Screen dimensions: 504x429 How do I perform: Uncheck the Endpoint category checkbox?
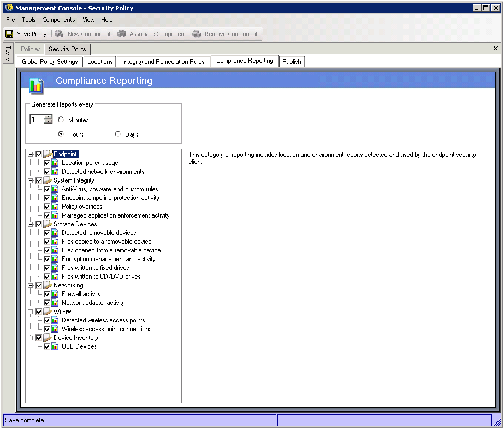click(39, 154)
